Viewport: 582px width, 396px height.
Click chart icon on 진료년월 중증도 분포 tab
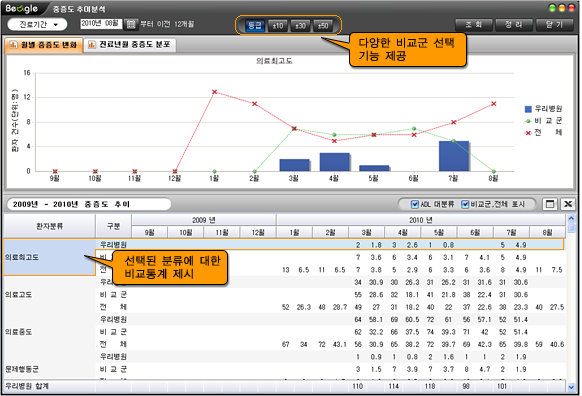coord(91,45)
